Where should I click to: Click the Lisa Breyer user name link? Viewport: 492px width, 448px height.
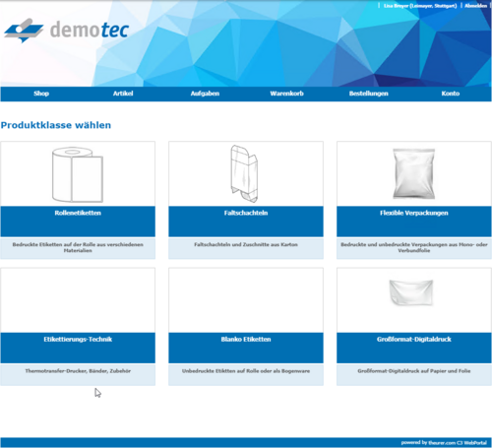tap(420, 6)
